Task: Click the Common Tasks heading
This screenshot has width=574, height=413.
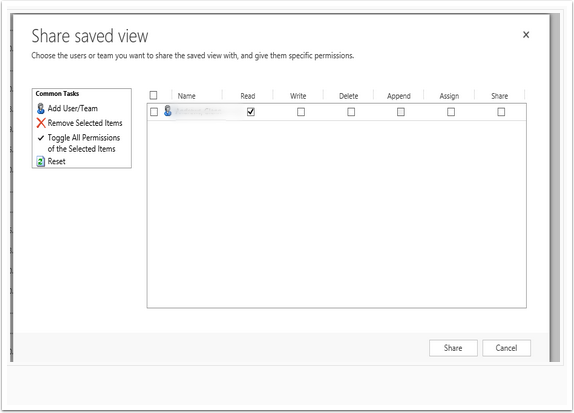Action: click(x=57, y=94)
